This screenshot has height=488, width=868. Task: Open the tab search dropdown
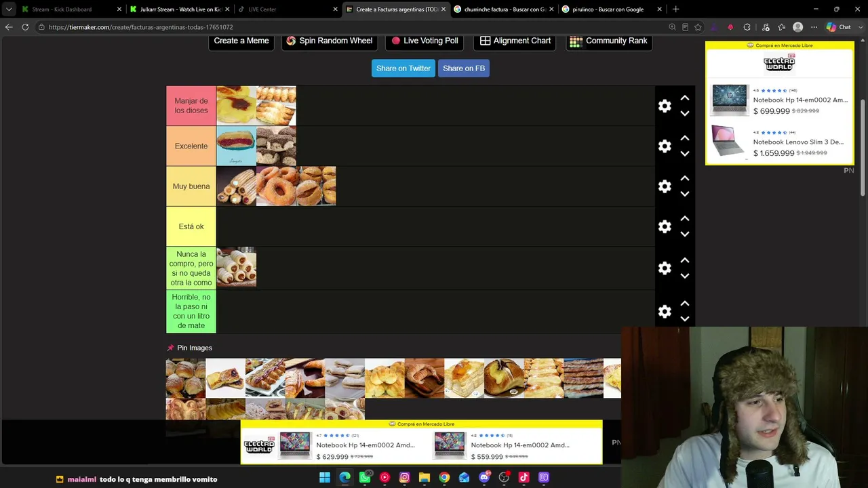pos(9,9)
